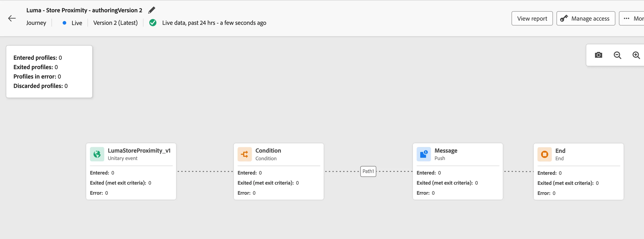The image size is (644, 239).
Task: Click the 'Push' subtitle under Message
Action: pos(440,158)
